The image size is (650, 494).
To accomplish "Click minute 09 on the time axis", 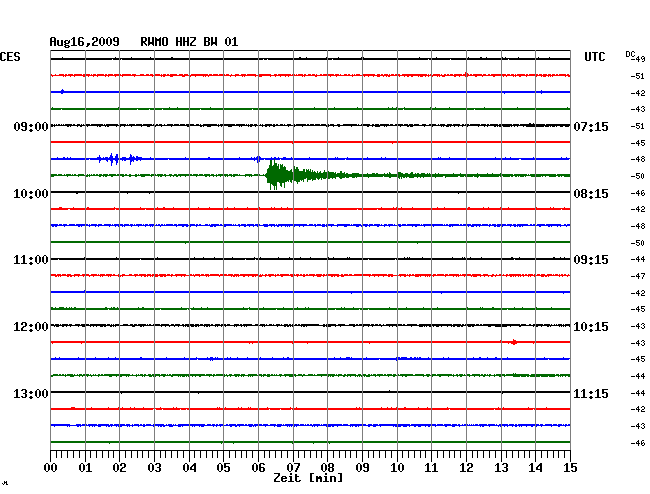I will click(362, 467).
